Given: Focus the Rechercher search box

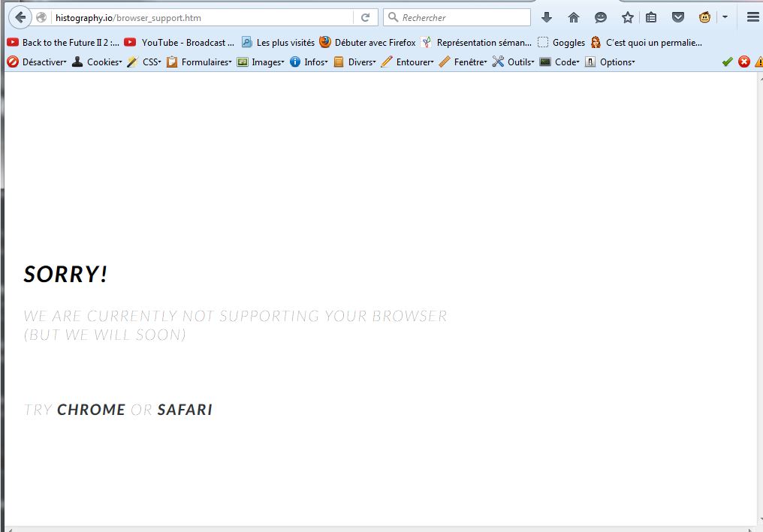Looking at the screenshot, I should [x=457, y=18].
